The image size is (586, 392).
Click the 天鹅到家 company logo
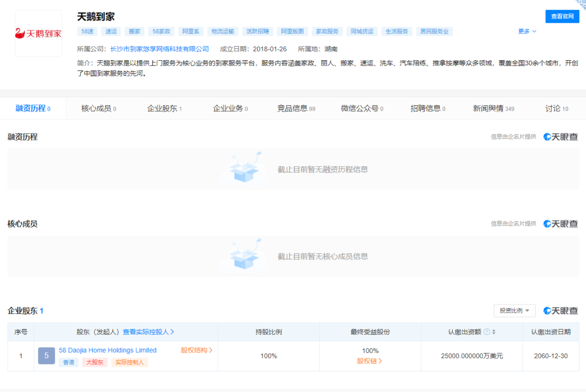pyautogui.click(x=38, y=34)
